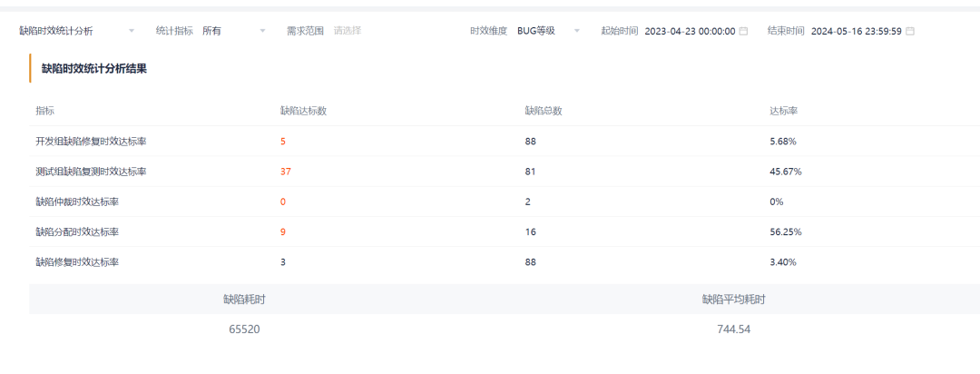Viewport: 980px width, 374px height.
Task: Click the 缺陷总数 column header
Action: pyautogui.click(x=544, y=111)
